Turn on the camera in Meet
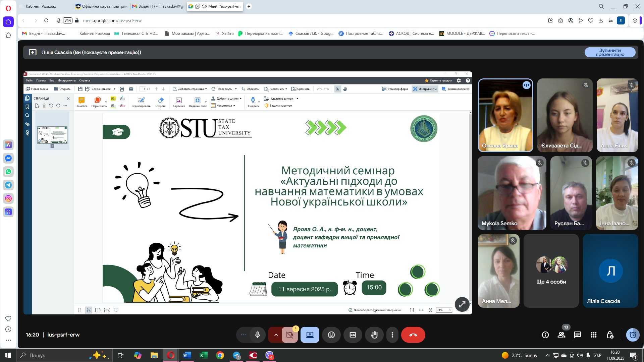The width and height of the screenshot is (644, 362). click(290, 335)
